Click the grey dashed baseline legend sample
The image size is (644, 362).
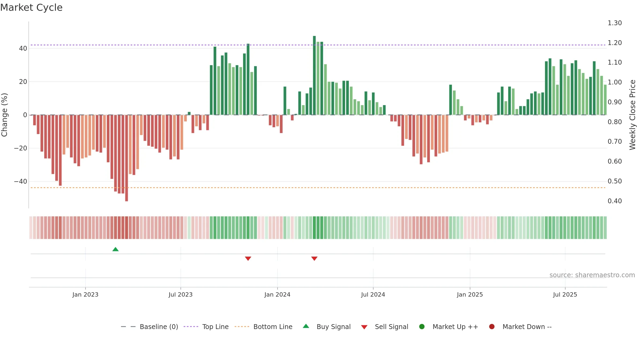(128, 327)
